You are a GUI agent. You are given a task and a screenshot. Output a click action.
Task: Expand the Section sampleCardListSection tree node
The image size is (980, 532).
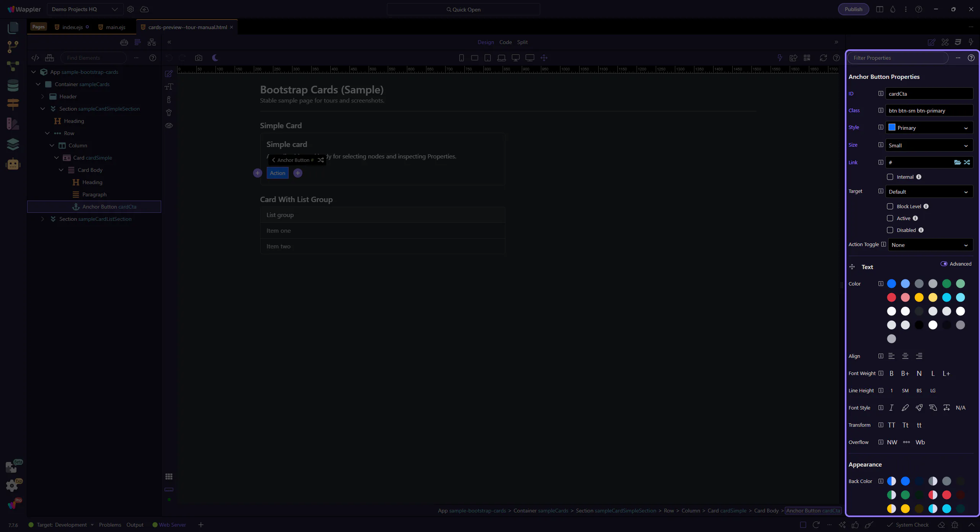pos(42,219)
